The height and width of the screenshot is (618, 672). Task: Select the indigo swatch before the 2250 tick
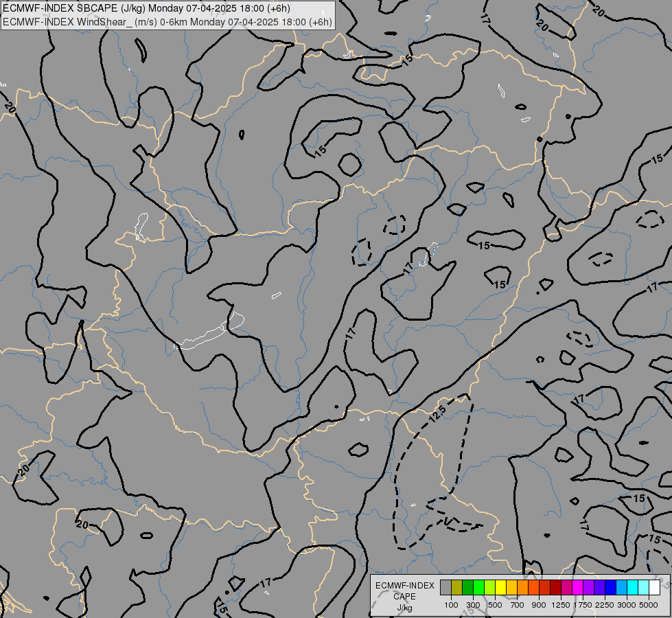(x=599, y=587)
